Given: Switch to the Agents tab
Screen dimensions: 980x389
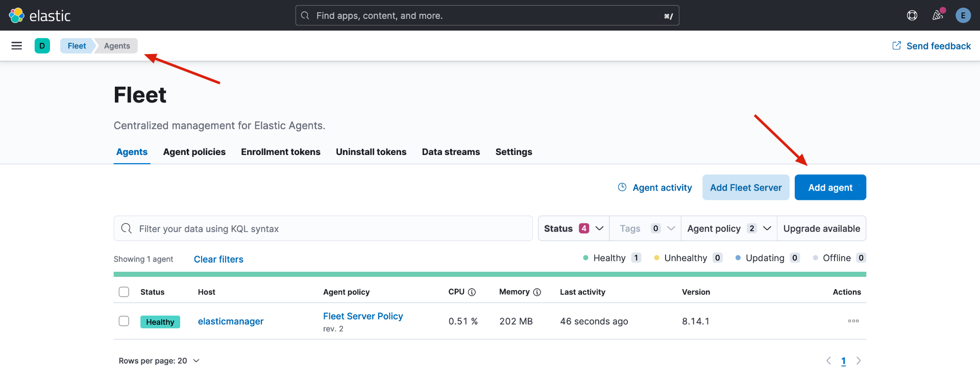Looking at the screenshot, I should point(132,152).
